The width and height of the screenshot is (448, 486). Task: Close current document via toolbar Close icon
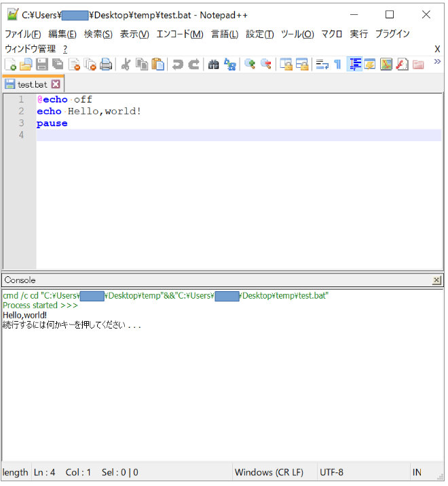pyautogui.click(x=75, y=64)
